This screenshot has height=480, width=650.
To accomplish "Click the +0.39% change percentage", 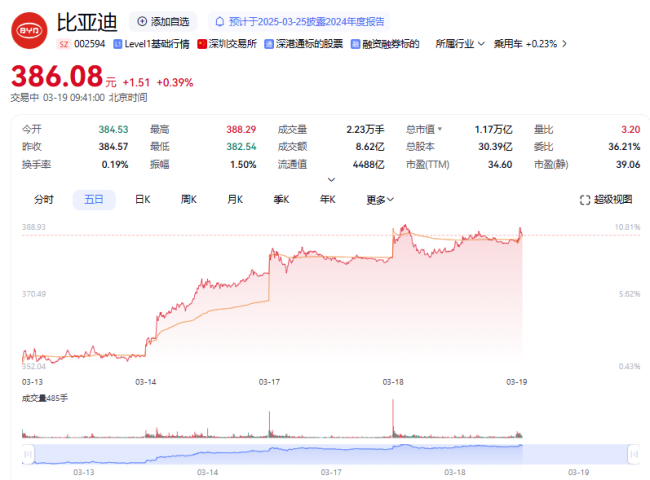I will [x=175, y=82].
